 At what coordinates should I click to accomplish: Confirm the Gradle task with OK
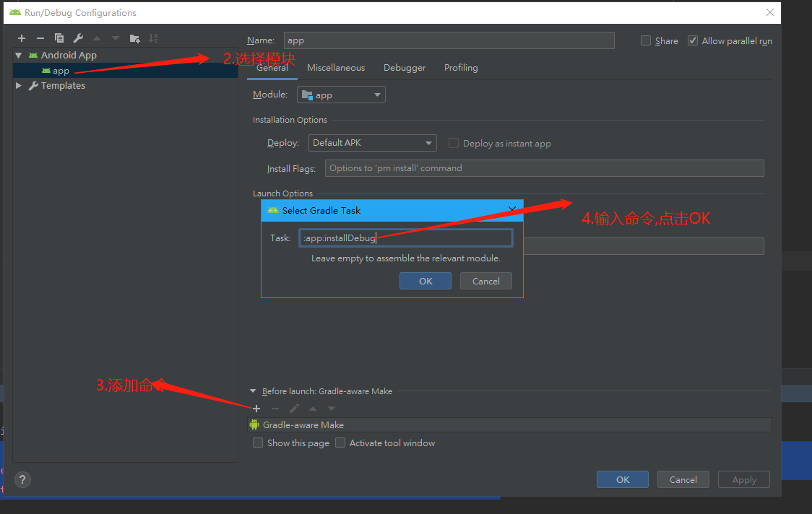tap(426, 281)
